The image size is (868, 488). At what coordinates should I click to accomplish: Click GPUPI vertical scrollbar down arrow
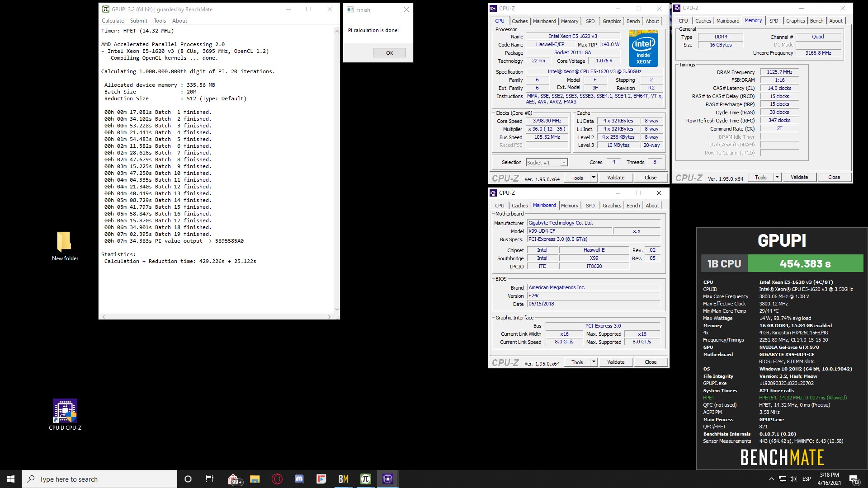point(336,310)
